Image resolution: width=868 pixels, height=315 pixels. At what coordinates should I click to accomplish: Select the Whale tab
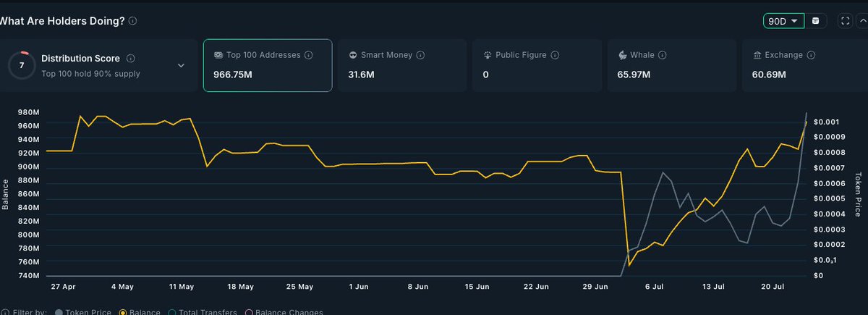tap(672, 65)
